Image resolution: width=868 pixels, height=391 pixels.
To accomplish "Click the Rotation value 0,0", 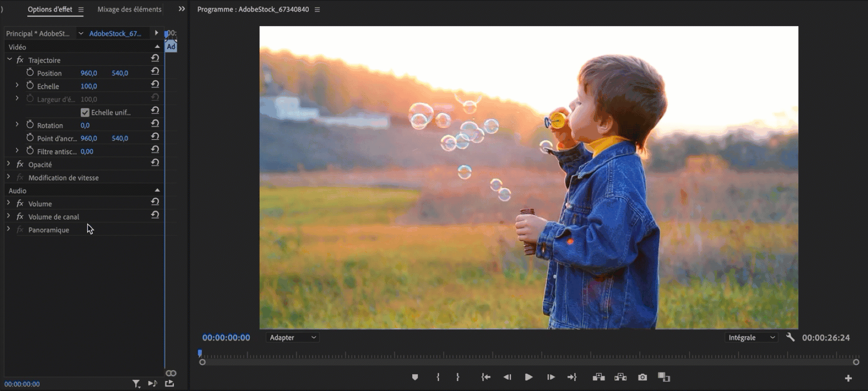I will [x=85, y=125].
